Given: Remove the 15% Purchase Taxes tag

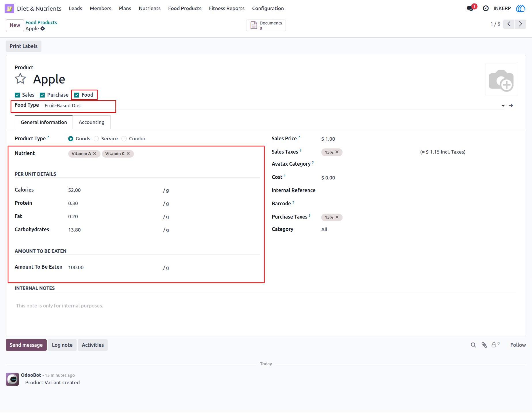Looking at the screenshot, I should 337,217.
